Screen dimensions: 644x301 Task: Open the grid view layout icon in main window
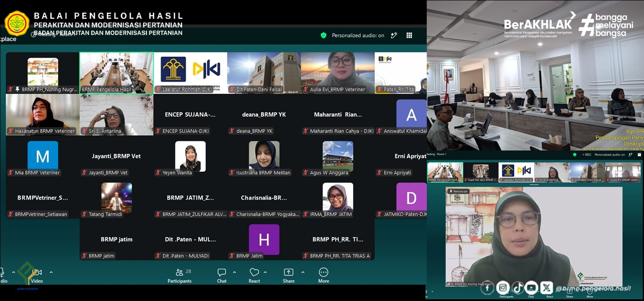[409, 35]
